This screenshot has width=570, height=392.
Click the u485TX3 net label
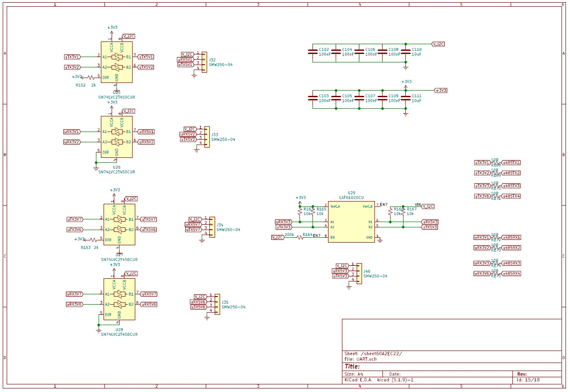pos(512,186)
